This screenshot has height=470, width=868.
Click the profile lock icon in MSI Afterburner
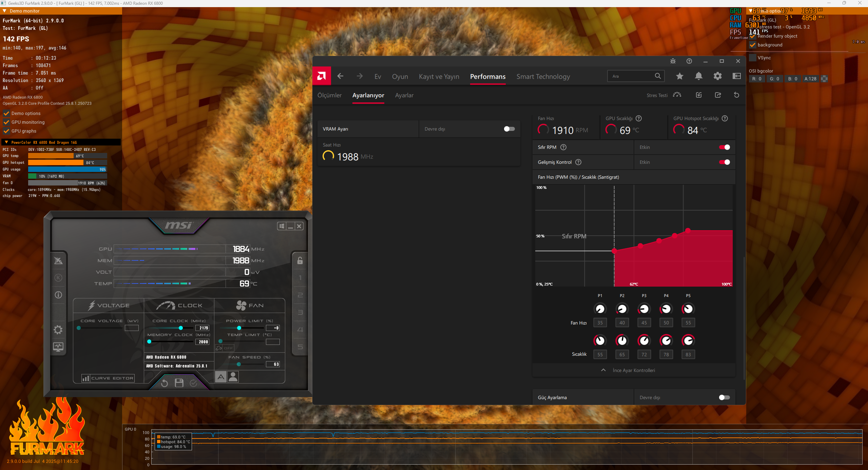tap(300, 260)
